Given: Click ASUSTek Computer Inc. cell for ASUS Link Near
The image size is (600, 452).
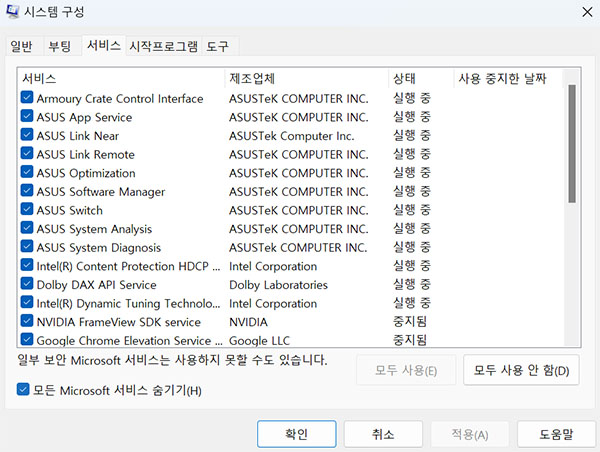Looking at the screenshot, I should 292,136.
